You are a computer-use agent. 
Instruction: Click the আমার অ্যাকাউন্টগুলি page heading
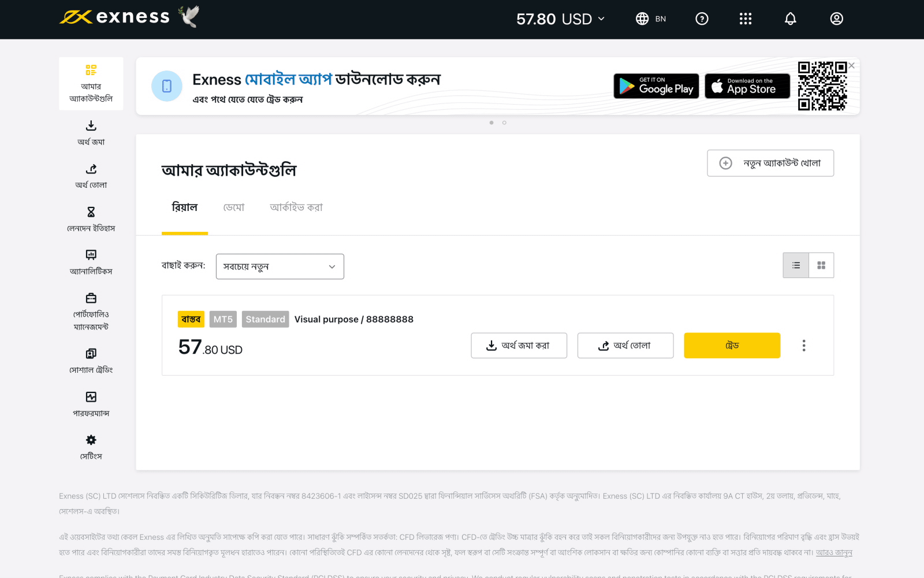(x=229, y=170)
